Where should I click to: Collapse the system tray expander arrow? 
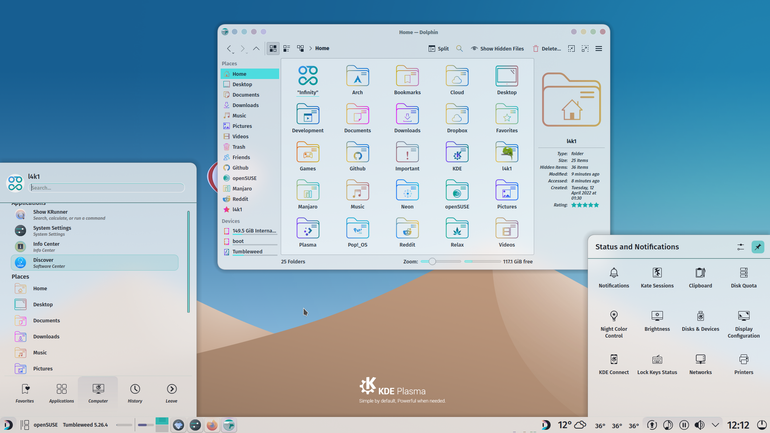click(715, 425)
